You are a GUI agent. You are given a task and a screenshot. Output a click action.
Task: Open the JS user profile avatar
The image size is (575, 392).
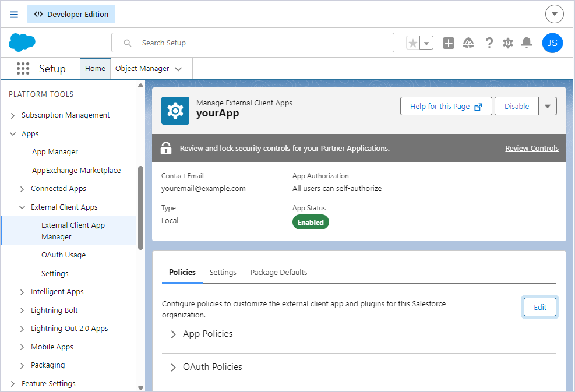(x=552, y=43)
